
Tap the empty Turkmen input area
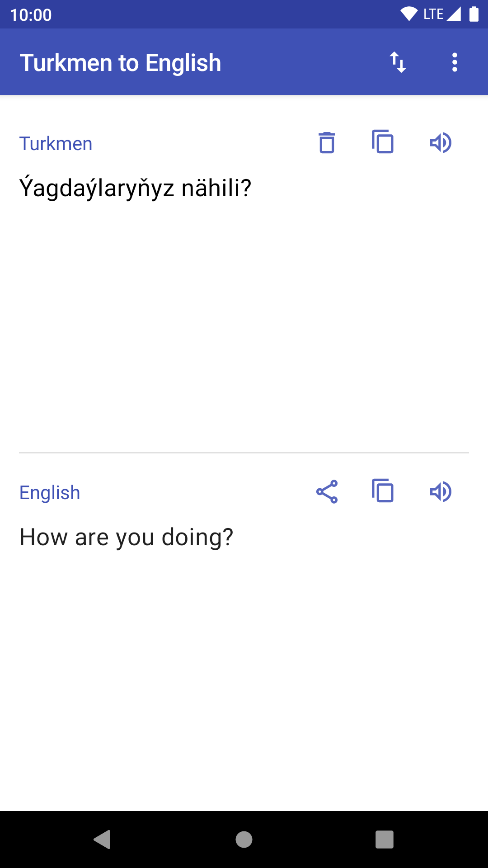tap(244, 325)
